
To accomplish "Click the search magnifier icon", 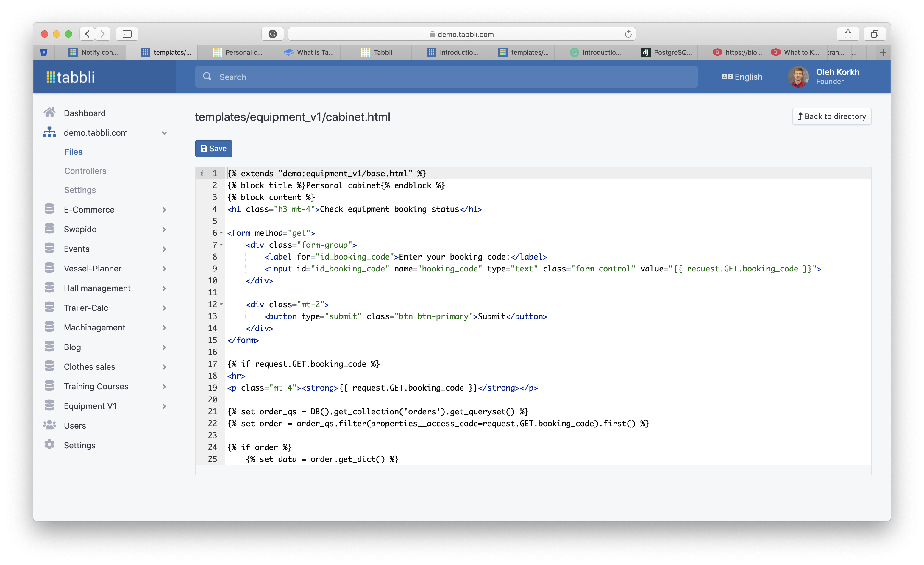I will click(207, 77).
